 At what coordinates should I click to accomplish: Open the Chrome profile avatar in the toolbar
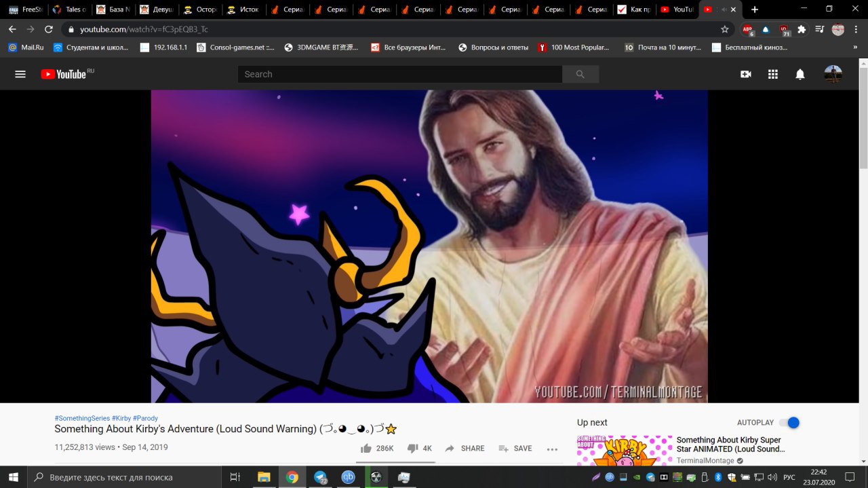838,29
